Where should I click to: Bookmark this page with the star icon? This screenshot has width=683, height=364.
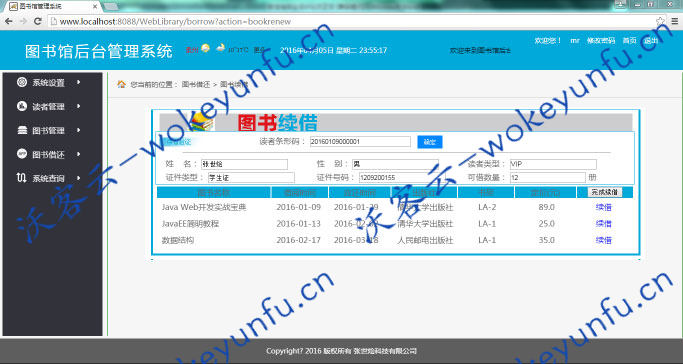tap(660, 21)
